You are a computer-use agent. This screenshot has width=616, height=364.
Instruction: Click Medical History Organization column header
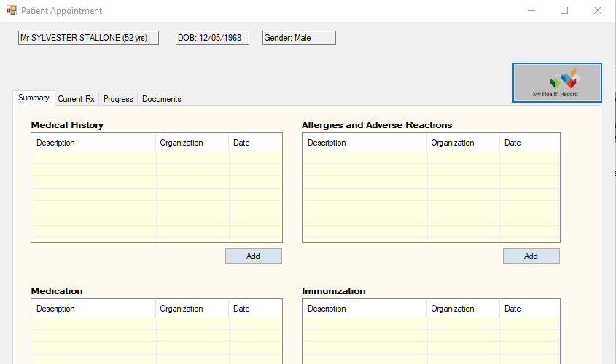click(192, 143)
